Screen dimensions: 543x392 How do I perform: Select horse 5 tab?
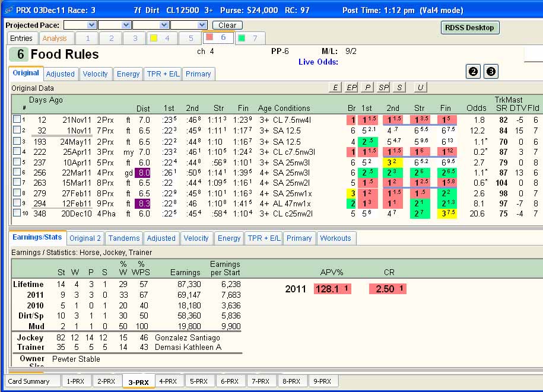(191, 39)
